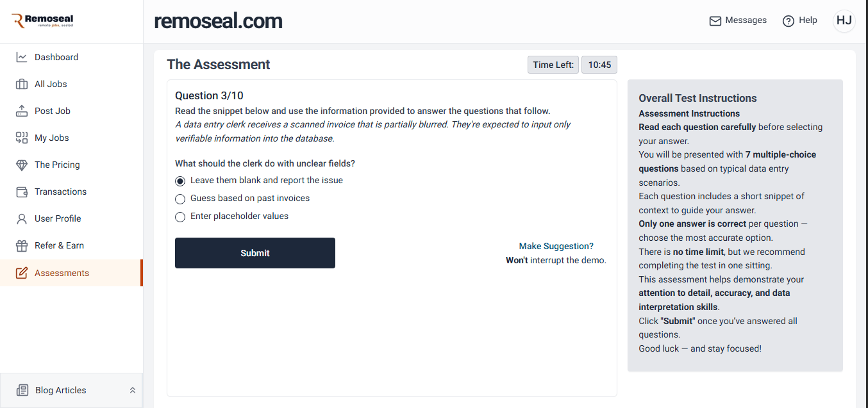Expand the Blog Articles chevron
868x408 pixels.
coord(133,390)
